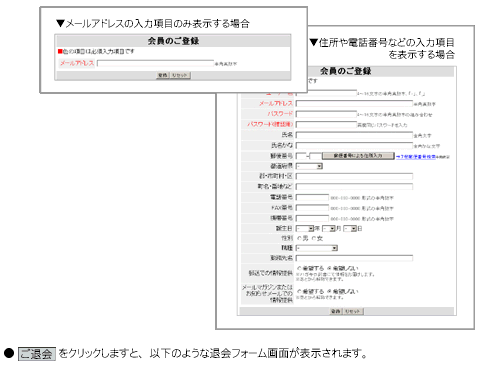Select 希望する for 郵送での情報提供
The height and width of the screenshot is (365, 481).
pos(299,268)
